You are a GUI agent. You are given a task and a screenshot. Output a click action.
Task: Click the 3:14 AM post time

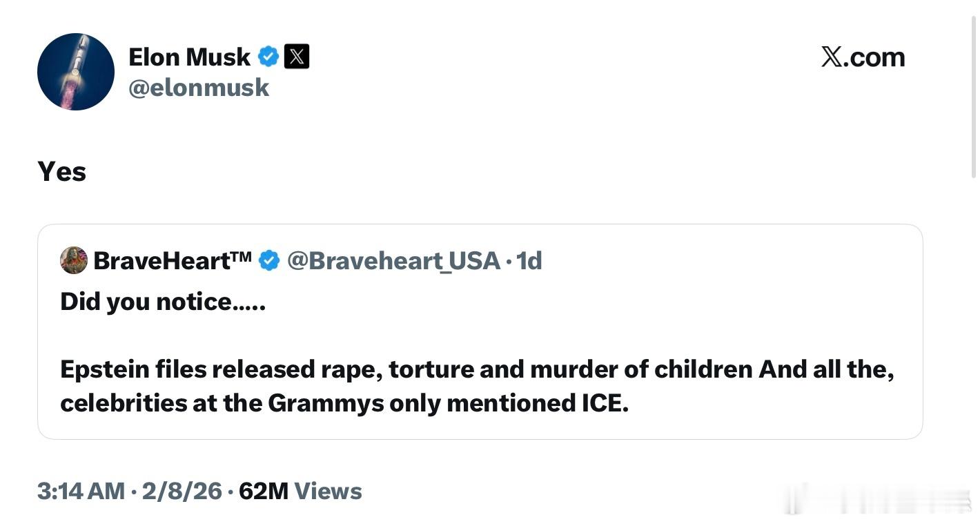[x=81, y=491]
